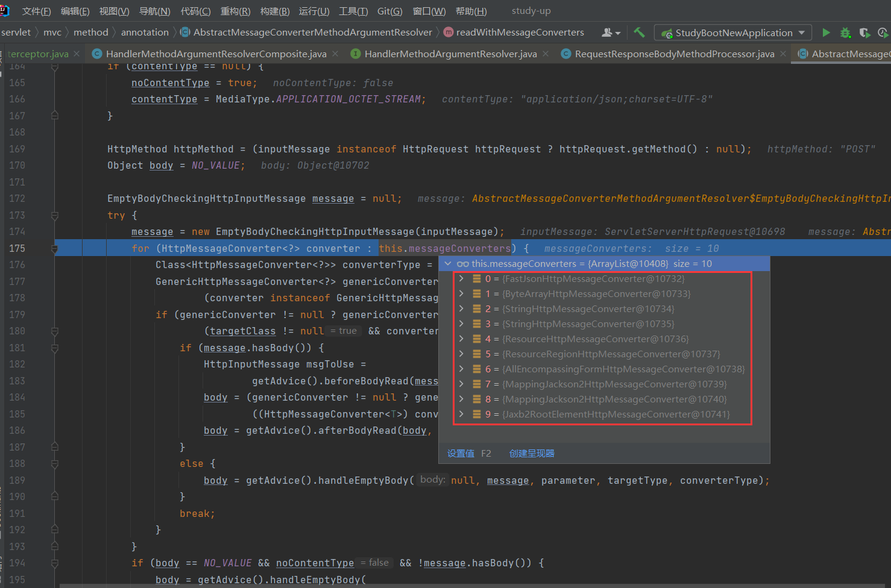Screen dimensions: 891x588
Task: Click the element icon of row 4 ResourceHttpMessageConverter
Action: 477,339
